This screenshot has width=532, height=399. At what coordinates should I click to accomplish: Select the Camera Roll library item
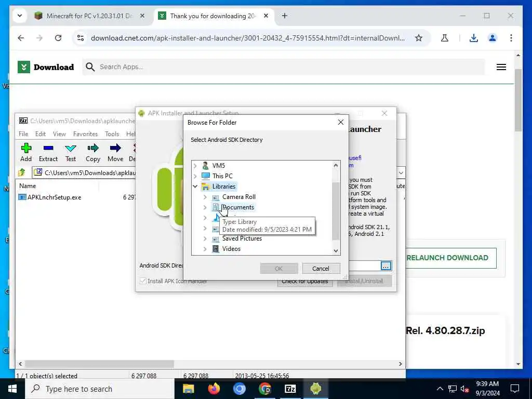pyautogui.click(x=239, y=197)
